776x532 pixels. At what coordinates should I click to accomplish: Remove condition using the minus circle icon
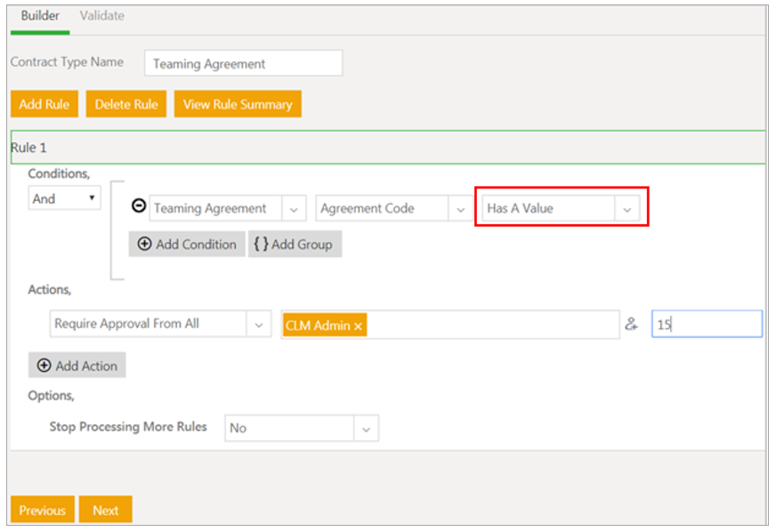139,206
